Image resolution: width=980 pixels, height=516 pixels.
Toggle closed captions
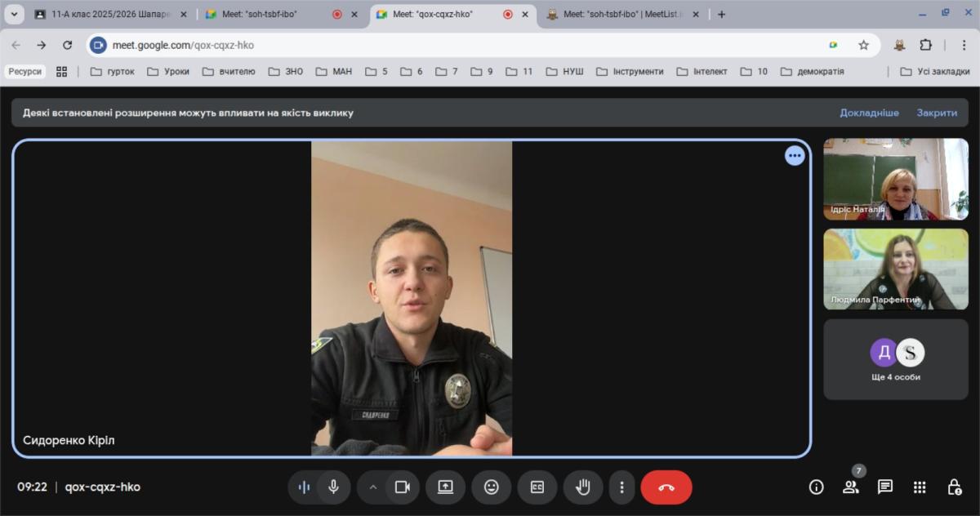coord(537,487)
